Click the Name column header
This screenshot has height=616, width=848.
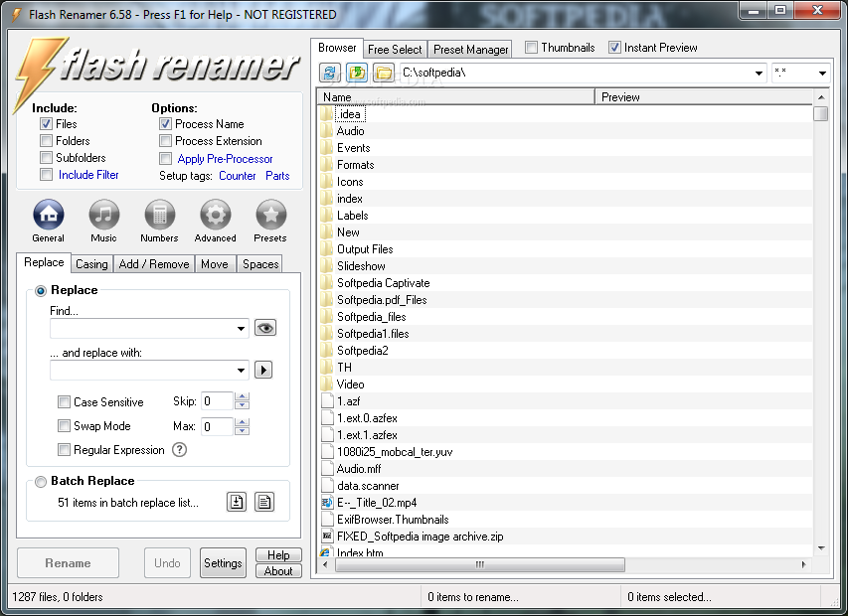pyautogui.click(x=456, y=97)
